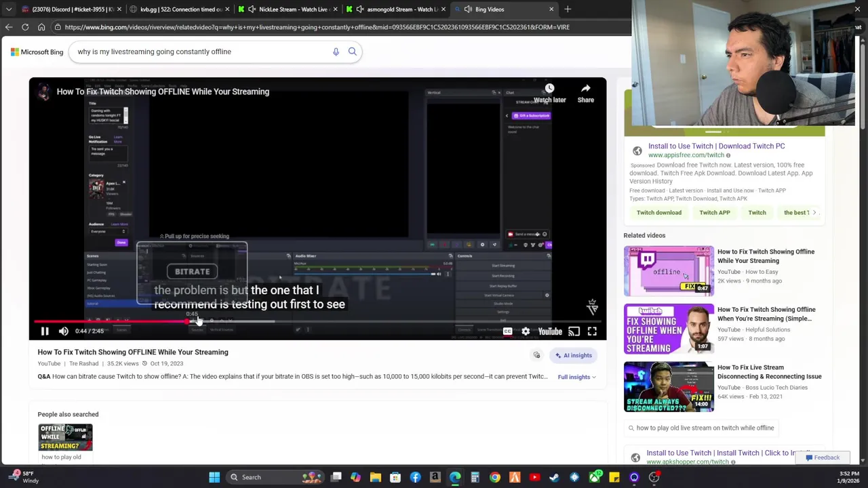Image resolution: width=868 pixels, height=488 pixels.
Task: Mute the video using the speaker icon
Action: (x=63, y=331)
